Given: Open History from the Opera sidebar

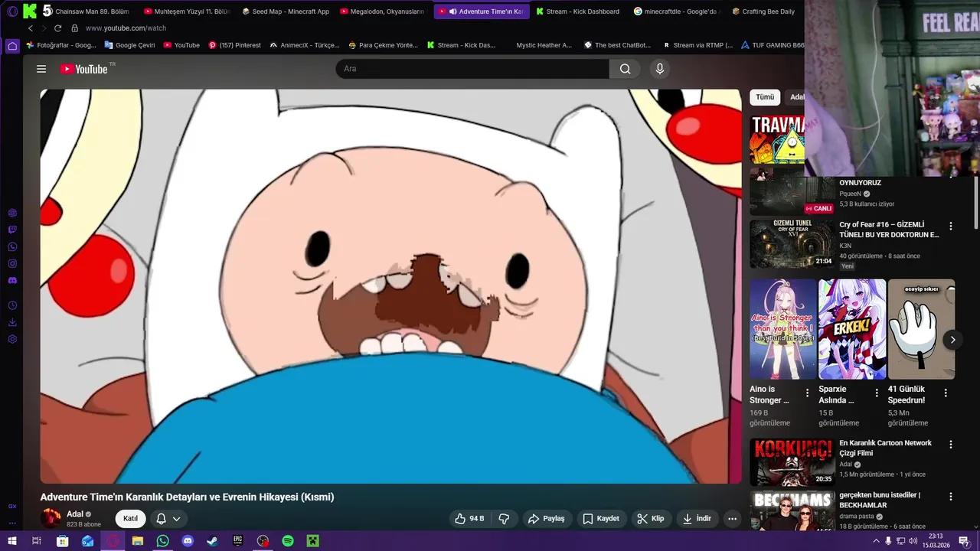Looking at the screenshot, I should [x=12, y=305].
